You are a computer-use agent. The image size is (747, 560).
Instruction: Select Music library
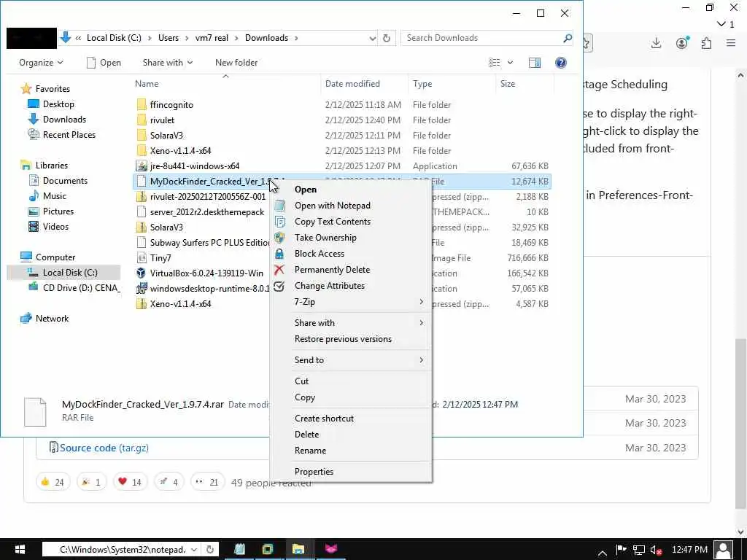[x=54, y=195]
